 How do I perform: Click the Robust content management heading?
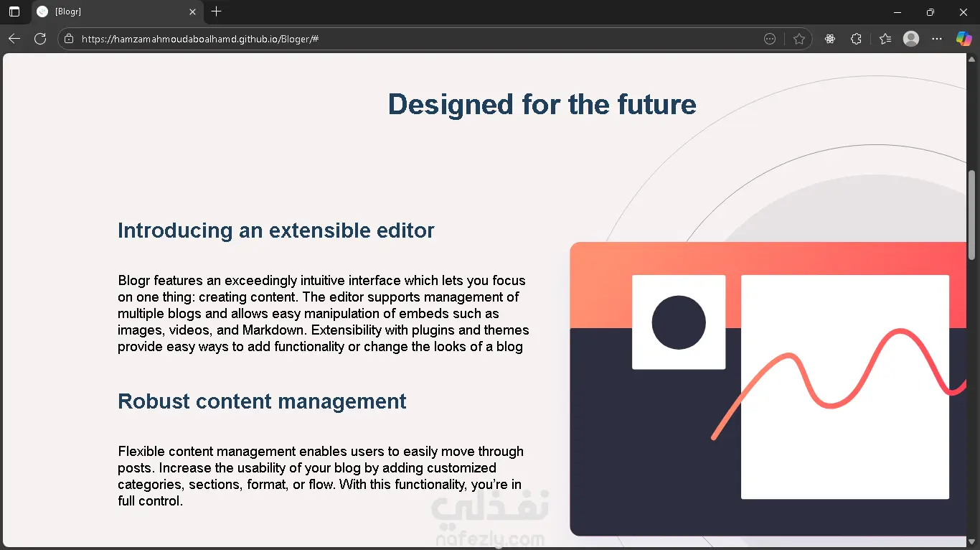(x=262, y=401)
